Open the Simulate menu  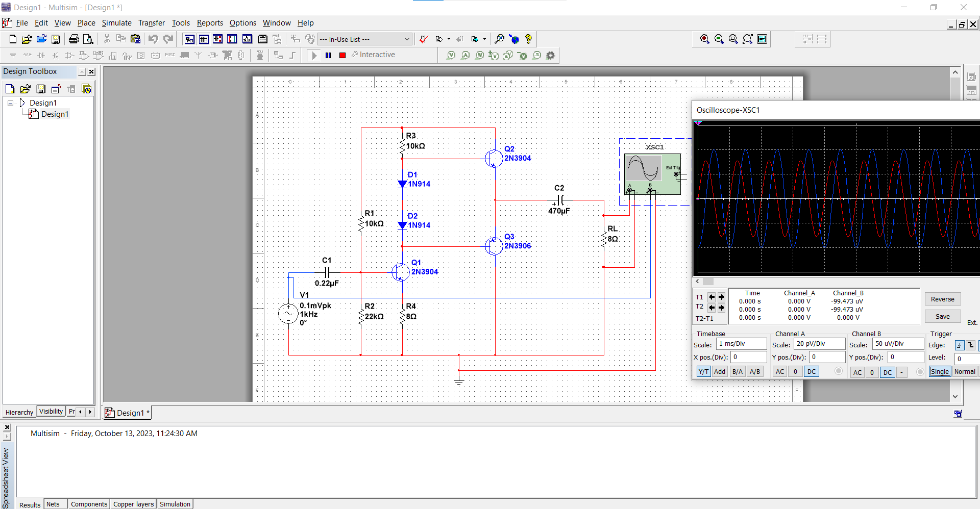coord(116,23)
